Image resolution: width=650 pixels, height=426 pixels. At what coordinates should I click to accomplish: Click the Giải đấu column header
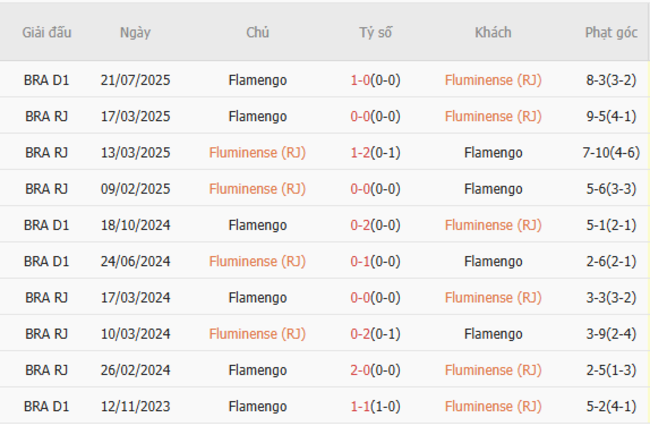click(46, 32)
